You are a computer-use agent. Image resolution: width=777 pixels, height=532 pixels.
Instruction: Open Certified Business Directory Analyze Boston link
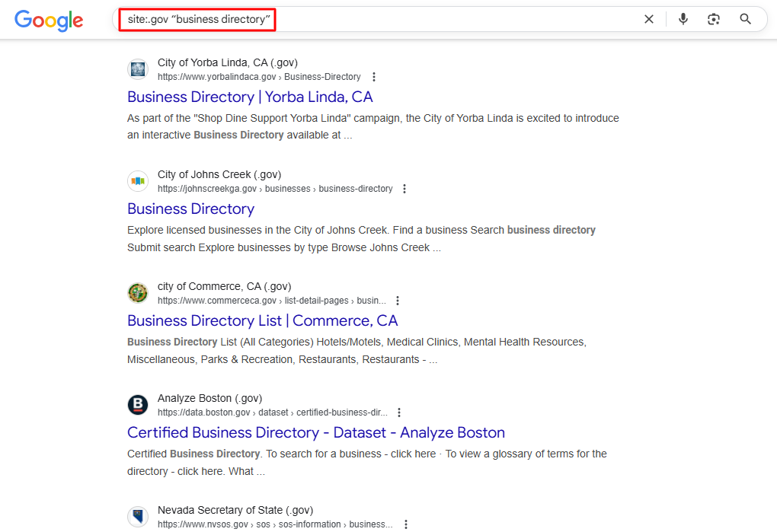click(x=315, y=432)
